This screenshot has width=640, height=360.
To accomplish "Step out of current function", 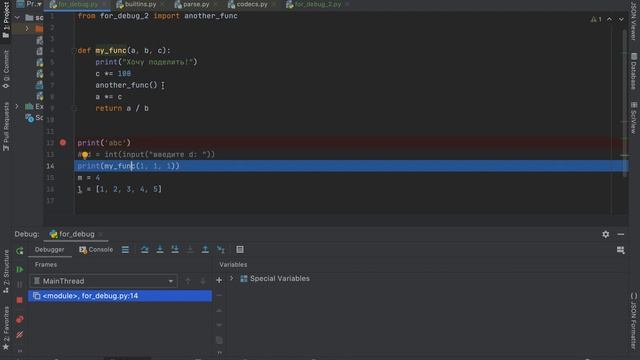I will click(205, 249).
